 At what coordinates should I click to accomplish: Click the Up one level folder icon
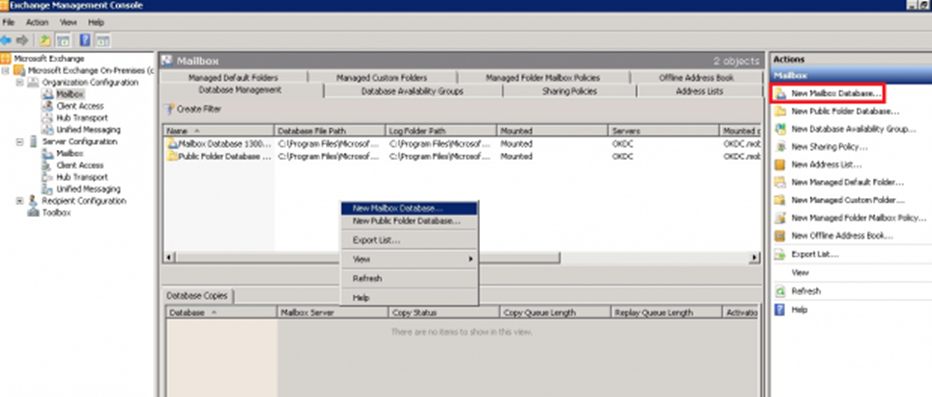(45, 40)
